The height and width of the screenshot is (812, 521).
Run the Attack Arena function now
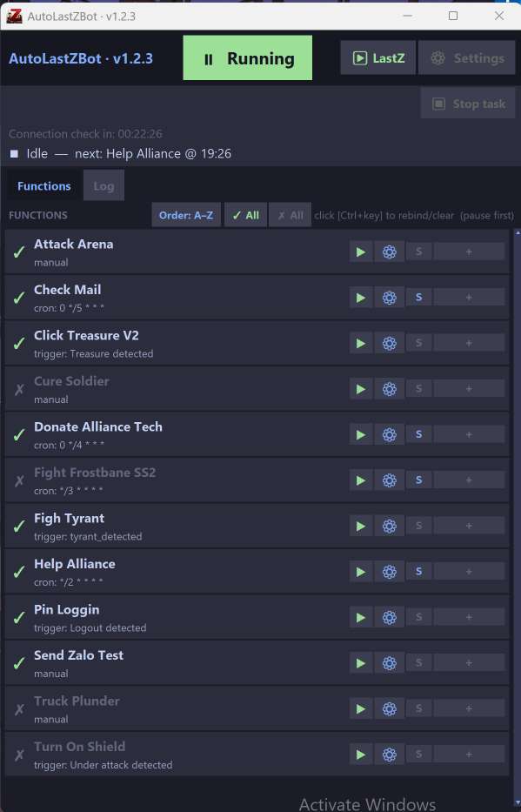click(x=361, y=252)
